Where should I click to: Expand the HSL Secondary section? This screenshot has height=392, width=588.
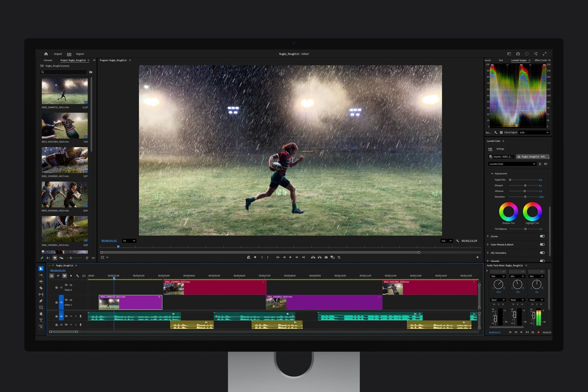(488, 253)
